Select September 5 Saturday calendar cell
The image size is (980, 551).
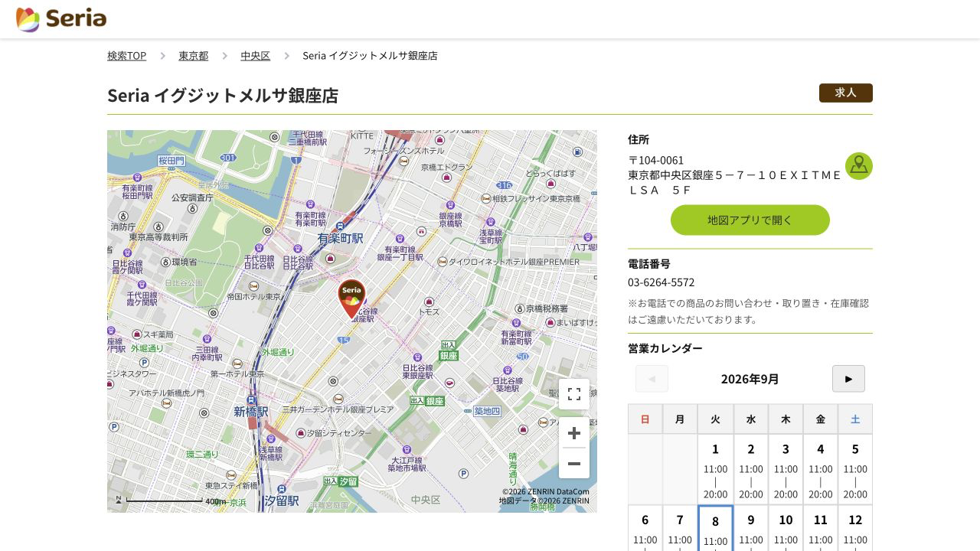tap(855, 470)
